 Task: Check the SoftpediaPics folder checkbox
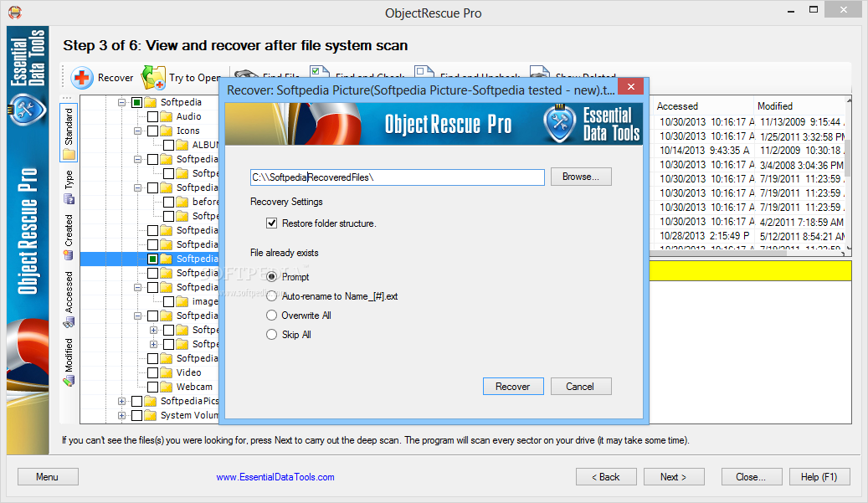[137, 401]
